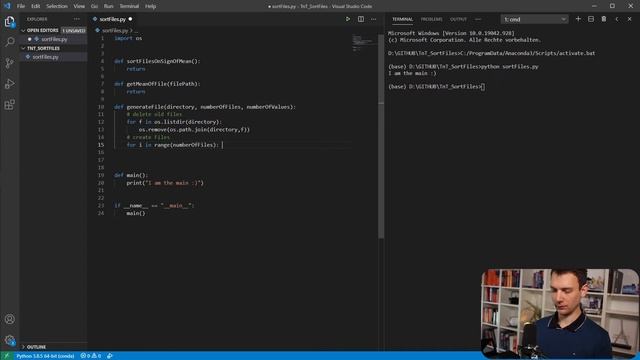Select the sortFiles.py editor tab
The width and height of the screenshot is (640, 360).
point(113,19)
